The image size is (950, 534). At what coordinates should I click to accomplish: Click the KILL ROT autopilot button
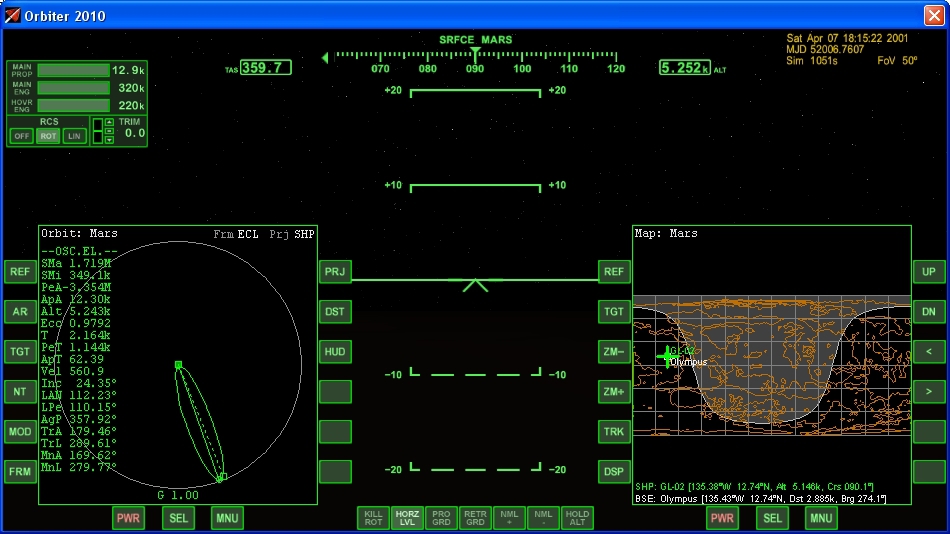click(x=373, y=518)
